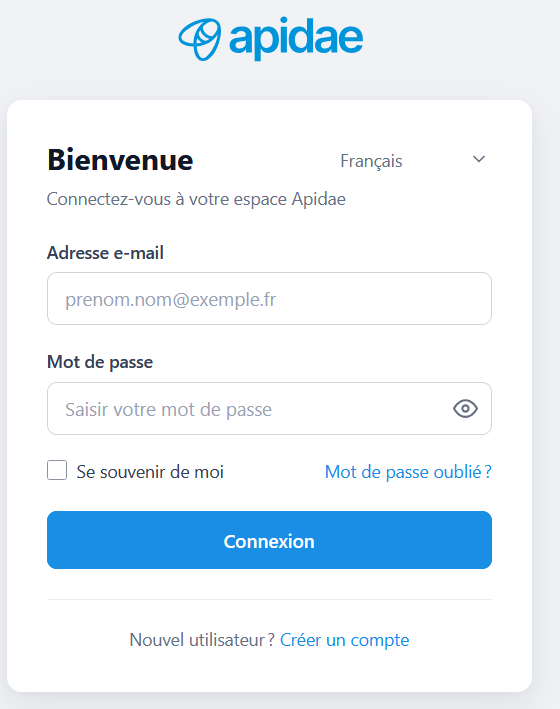
Task: Focus the Adresse e-mail input field
Action: [x=269, y=298]
